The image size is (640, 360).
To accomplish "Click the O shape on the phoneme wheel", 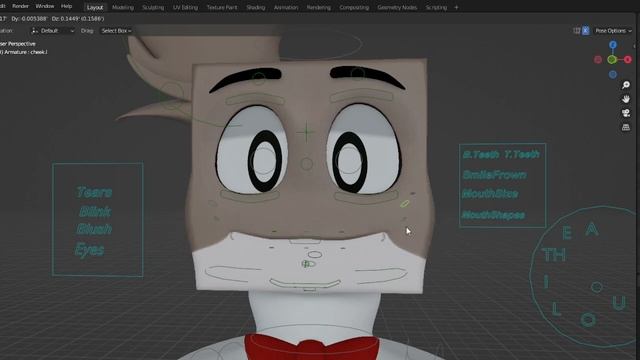I will coord(588,320).
